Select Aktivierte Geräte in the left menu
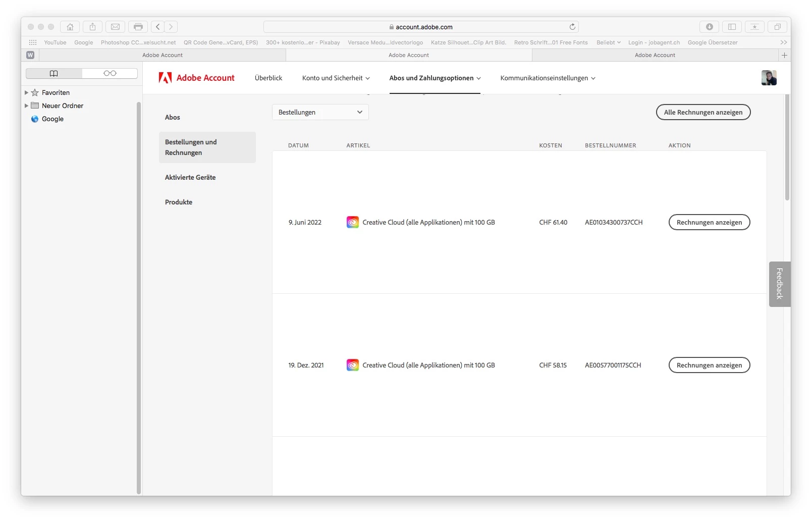The height and width of the screenshot is (521, 812). 190,177
